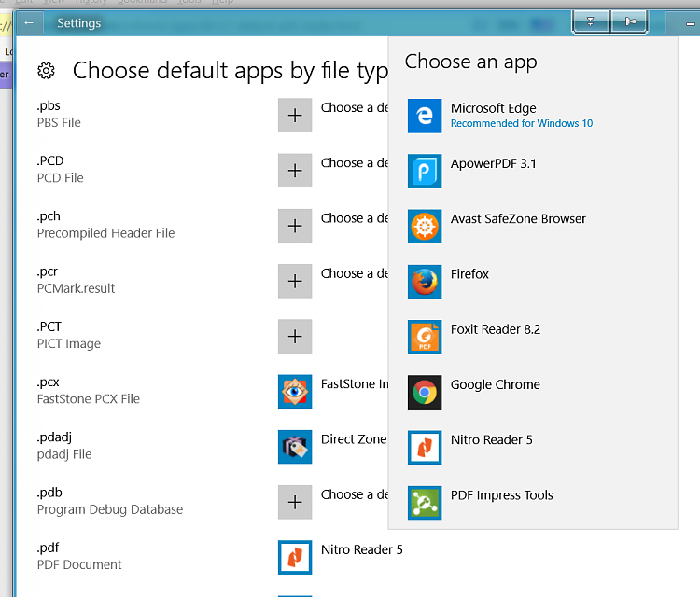The height and width of the screenshot is (597, 700).
Task: Select Foxit Reader 8.2 icon
Action: 425,337
